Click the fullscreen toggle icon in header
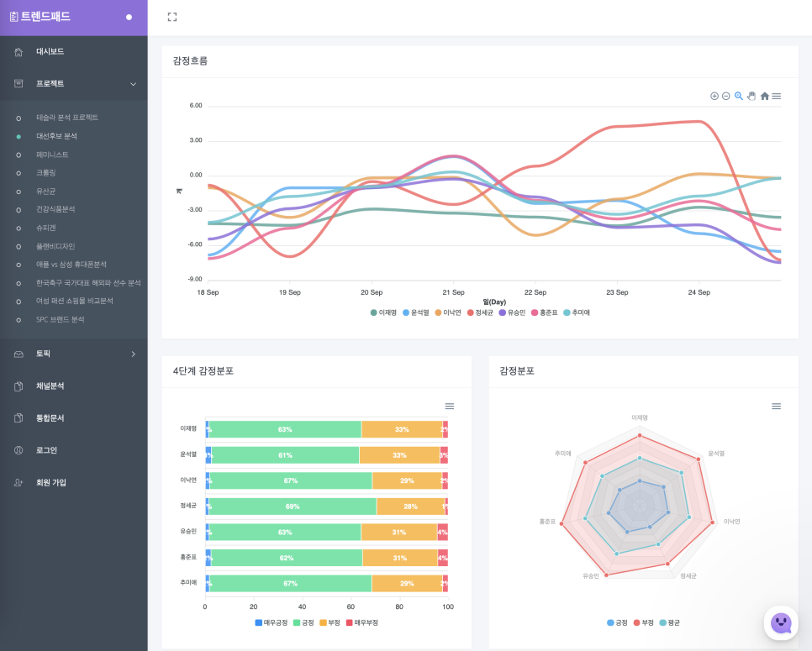This screenshot has width=812, height=651. tap(172, 17)
